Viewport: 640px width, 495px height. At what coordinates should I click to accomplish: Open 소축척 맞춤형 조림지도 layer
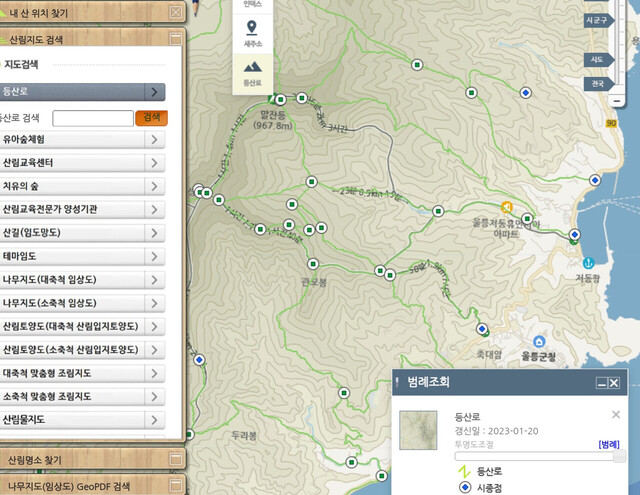(x=82, y=397)
